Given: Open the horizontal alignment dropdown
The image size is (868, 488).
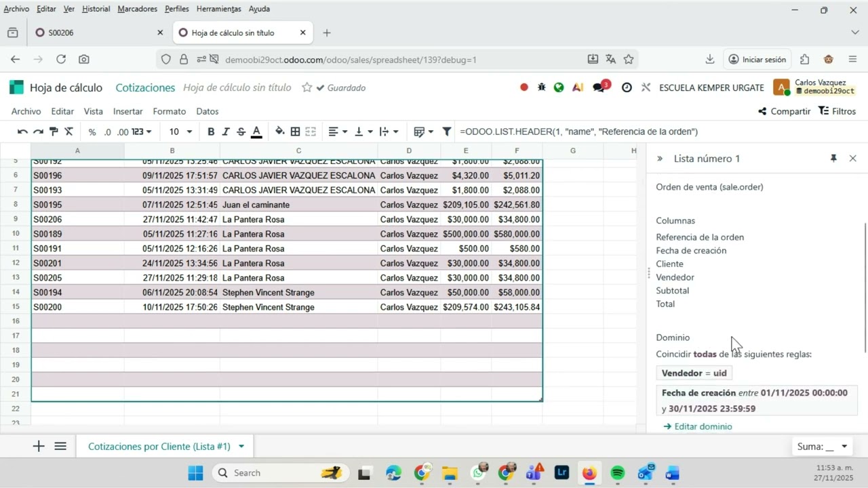Looking at the screenshot, I should 338,131.
